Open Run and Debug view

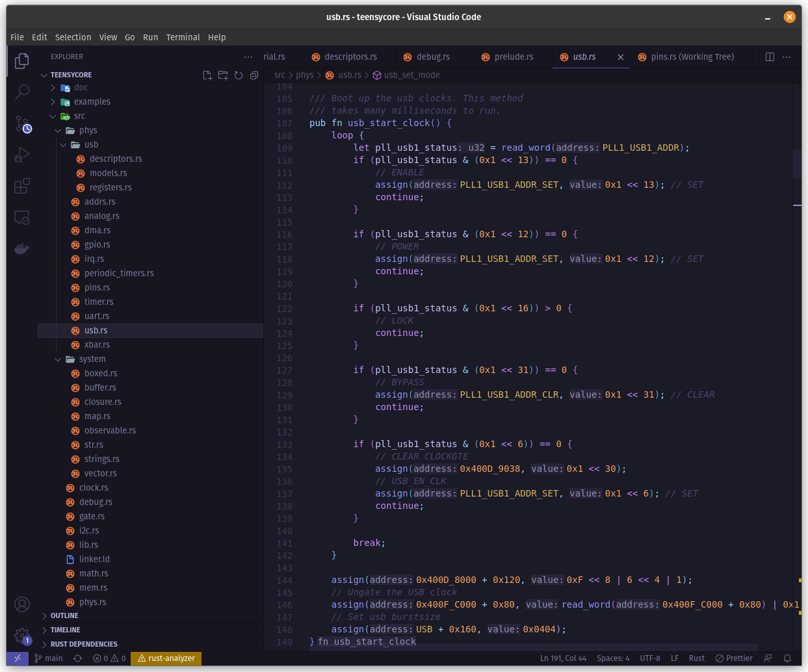point(22,155)
